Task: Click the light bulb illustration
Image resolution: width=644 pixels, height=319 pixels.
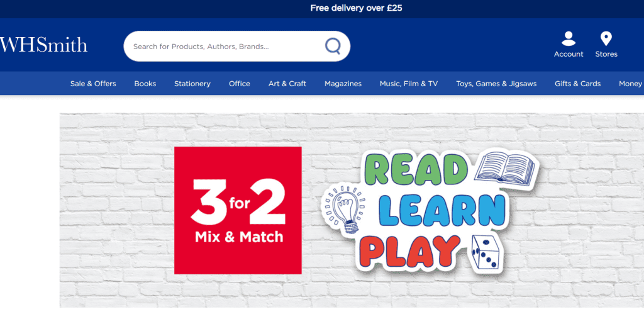Action: coord(345,210)
